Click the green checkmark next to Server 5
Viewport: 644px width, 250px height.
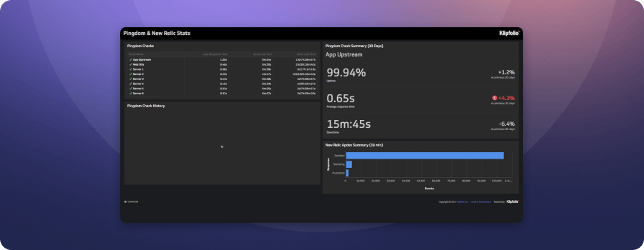point(130,88)
